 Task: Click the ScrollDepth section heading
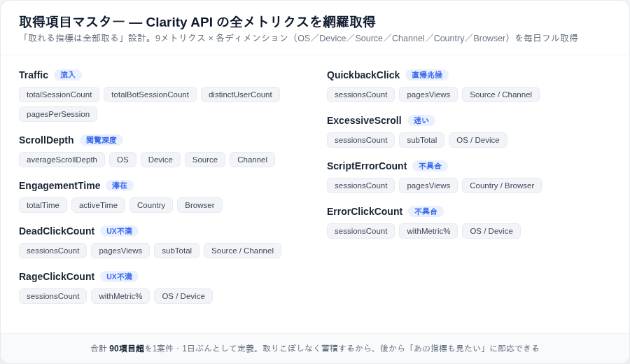(x=46, y=140)
